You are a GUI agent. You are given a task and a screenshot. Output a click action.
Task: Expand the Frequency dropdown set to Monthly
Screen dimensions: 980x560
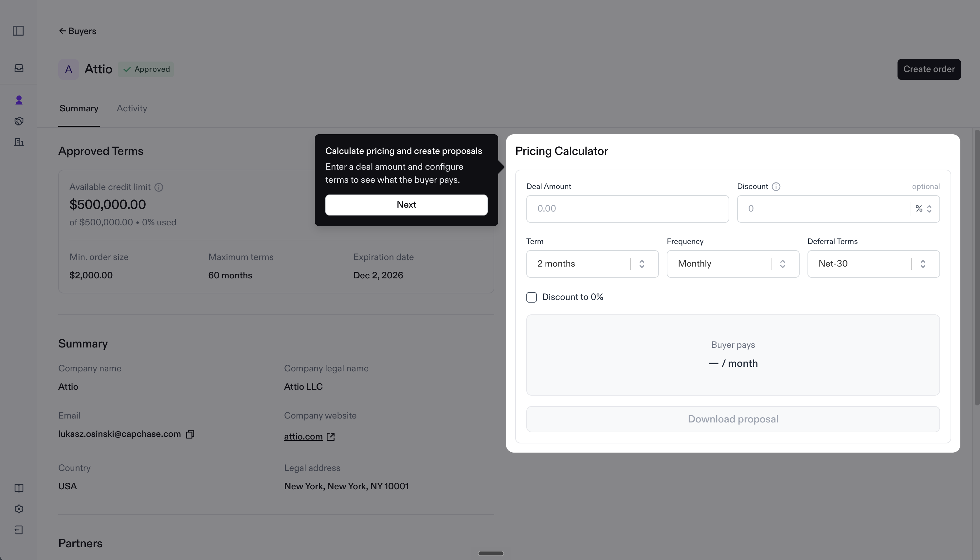click(733, 264)
